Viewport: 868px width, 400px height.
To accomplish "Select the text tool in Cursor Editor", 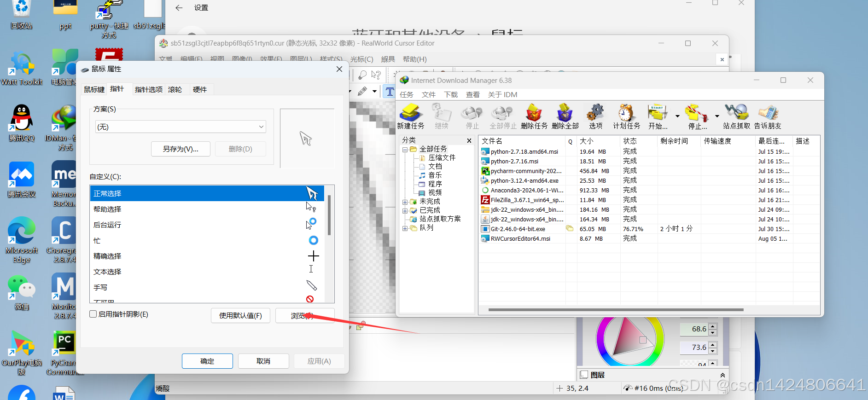I will tap(390, 91).
